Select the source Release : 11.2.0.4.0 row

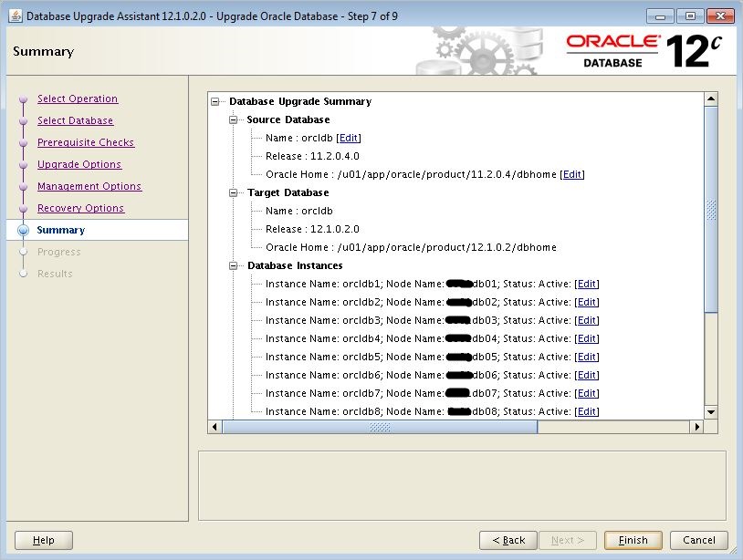[312, 156]
